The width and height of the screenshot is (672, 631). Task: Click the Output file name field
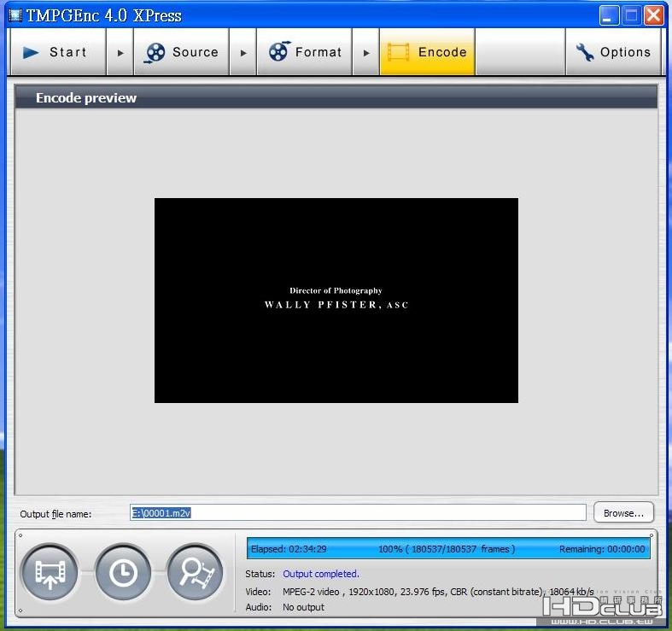358,512
